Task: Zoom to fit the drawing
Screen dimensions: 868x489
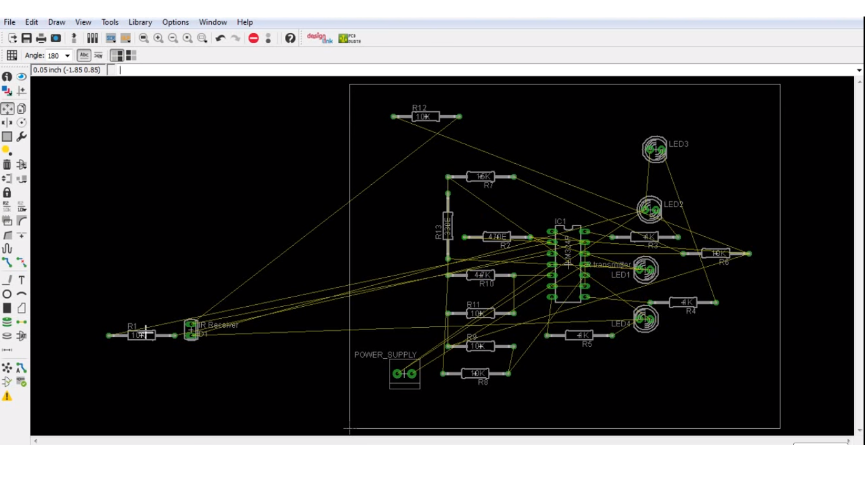Action: click(144, 39)
